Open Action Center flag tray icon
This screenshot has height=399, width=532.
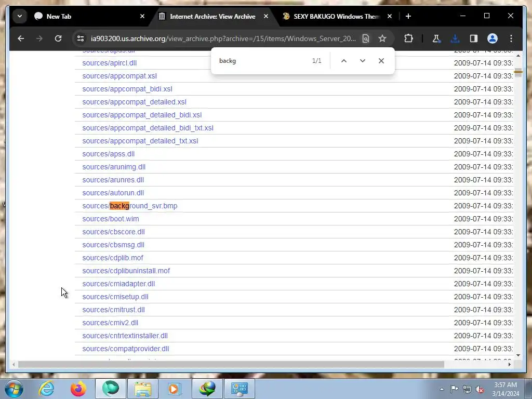pos(454,390)
